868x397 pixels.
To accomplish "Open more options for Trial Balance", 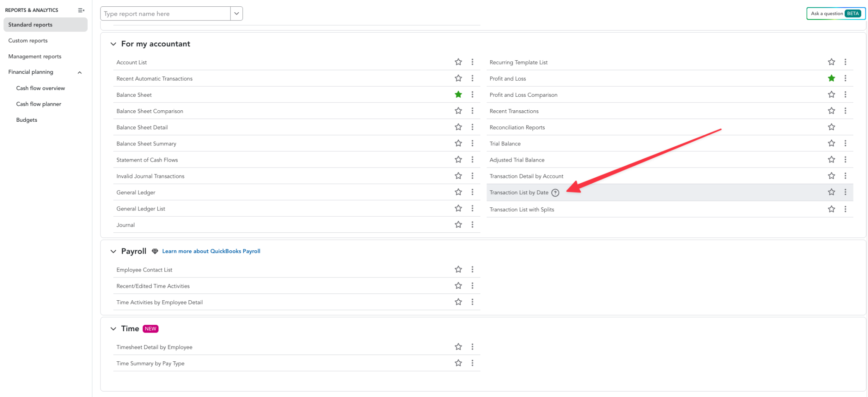I will [845, 143].
